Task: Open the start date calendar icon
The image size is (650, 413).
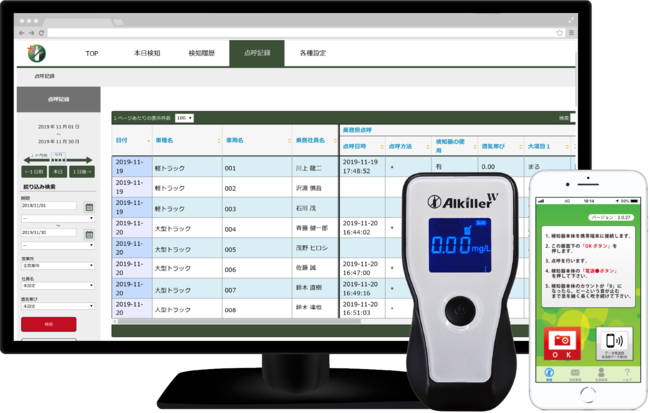Action: [x=89, y=207]
